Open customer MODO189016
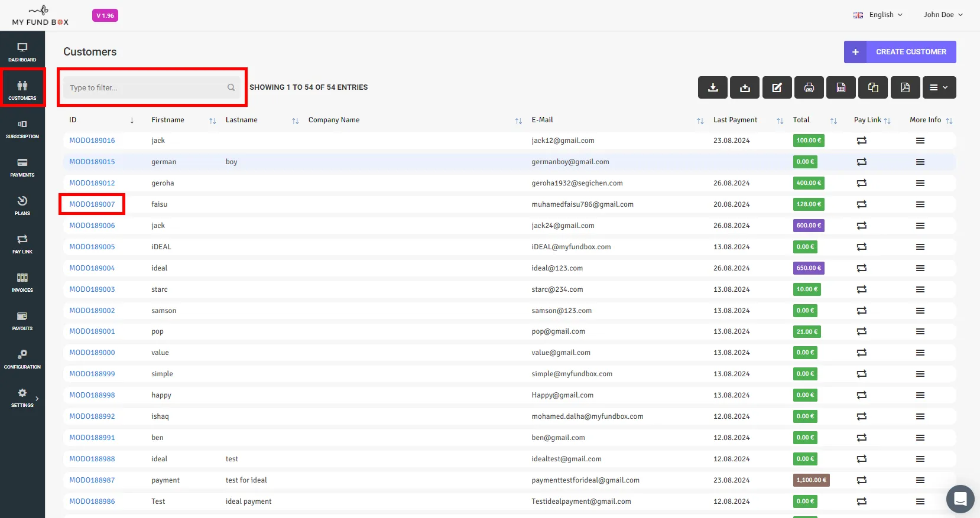Viewport: 980px width, 518px height. (92, 141)
